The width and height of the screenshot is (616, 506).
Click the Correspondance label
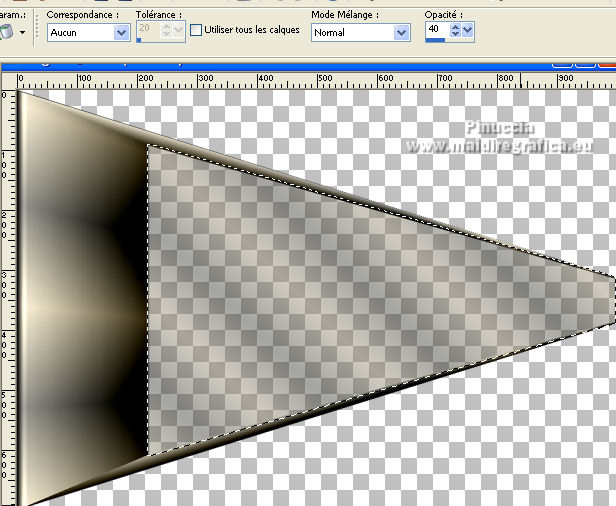point(82,15)
